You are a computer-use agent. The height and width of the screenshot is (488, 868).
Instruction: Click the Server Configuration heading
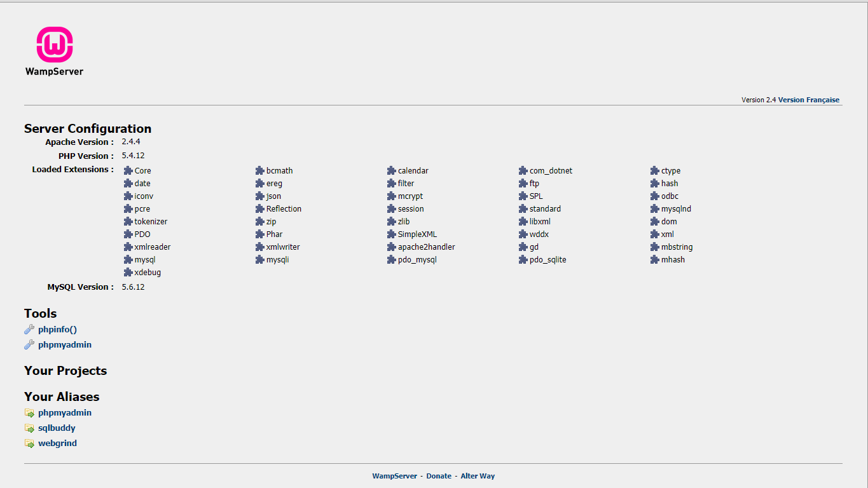point(88,129)
